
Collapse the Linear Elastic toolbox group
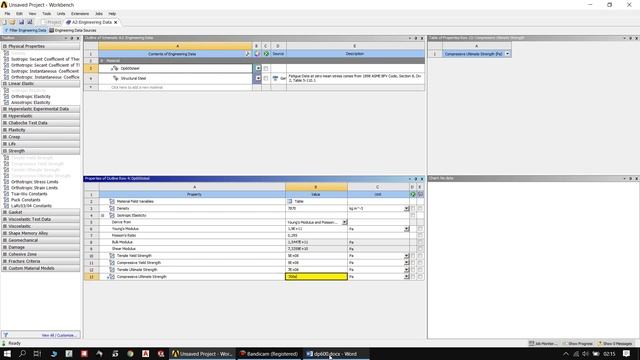point(5,83)
